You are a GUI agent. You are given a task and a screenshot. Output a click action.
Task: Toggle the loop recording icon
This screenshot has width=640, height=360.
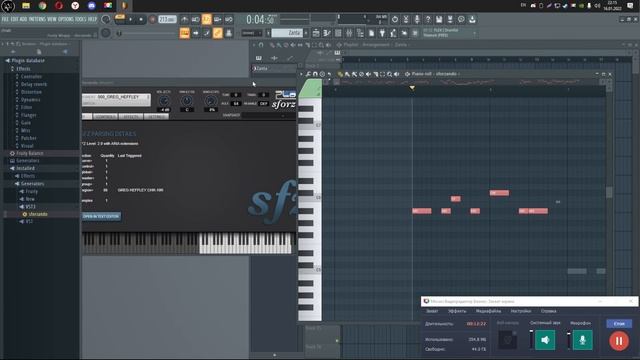229,19
